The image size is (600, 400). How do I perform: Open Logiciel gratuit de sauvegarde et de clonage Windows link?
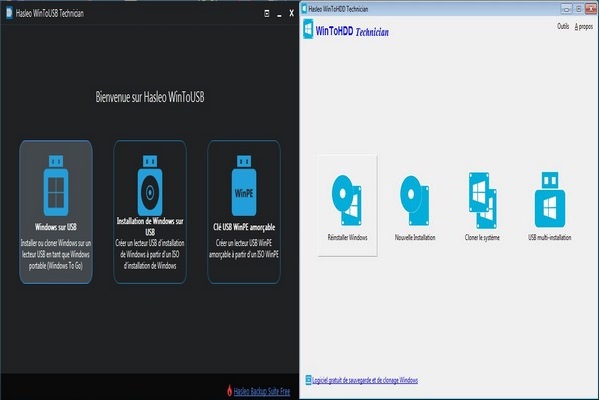point(365,380)
